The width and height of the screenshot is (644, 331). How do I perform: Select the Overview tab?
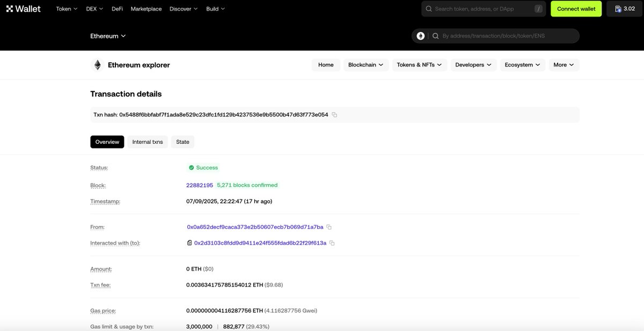107,142
